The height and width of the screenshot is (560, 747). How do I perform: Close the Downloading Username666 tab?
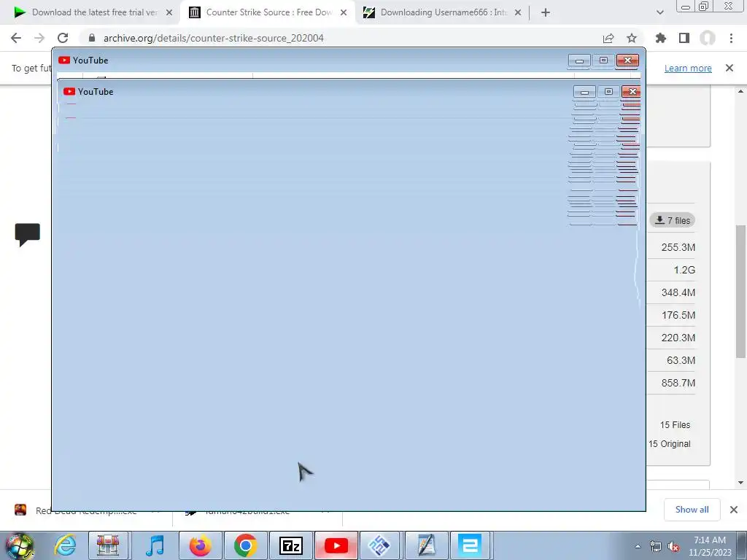(518, 12)
